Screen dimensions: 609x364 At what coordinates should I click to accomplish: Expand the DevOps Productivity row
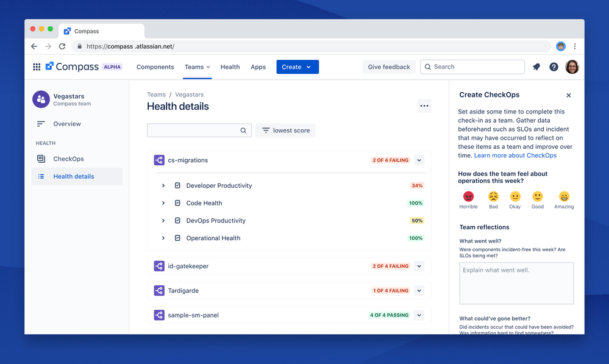163,221
